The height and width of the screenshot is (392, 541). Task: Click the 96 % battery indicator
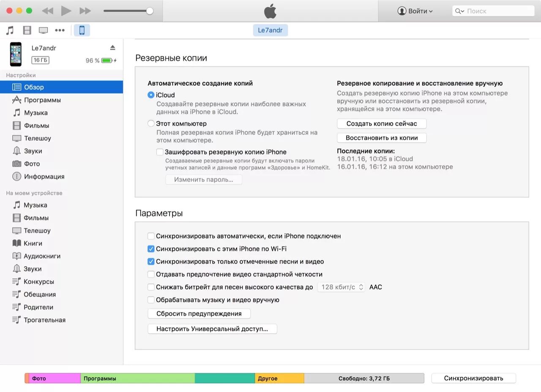101,60
